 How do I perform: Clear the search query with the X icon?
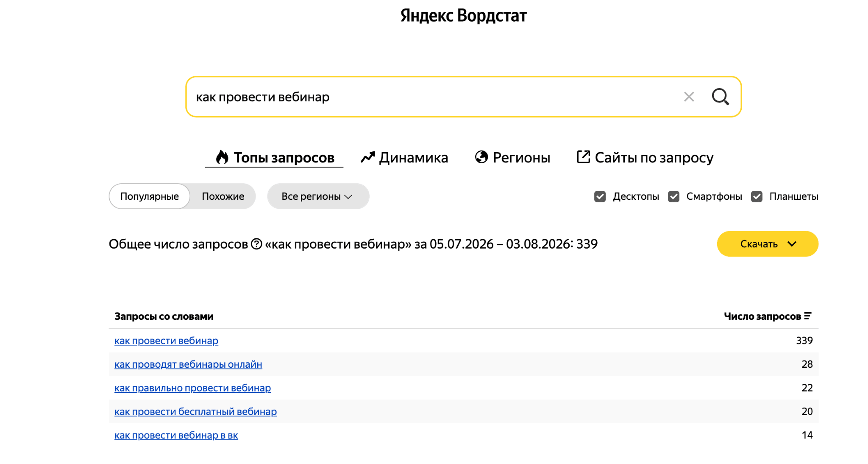pyautogui.click(x=689, y=97)
